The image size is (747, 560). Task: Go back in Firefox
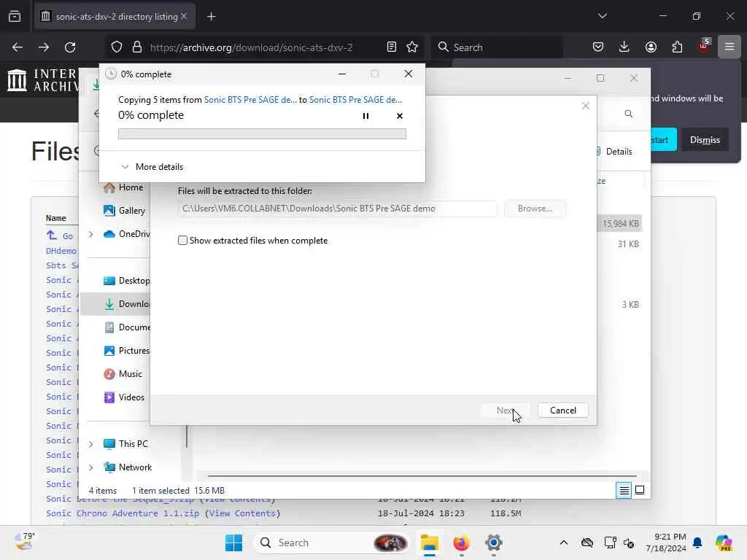(18, 47)
